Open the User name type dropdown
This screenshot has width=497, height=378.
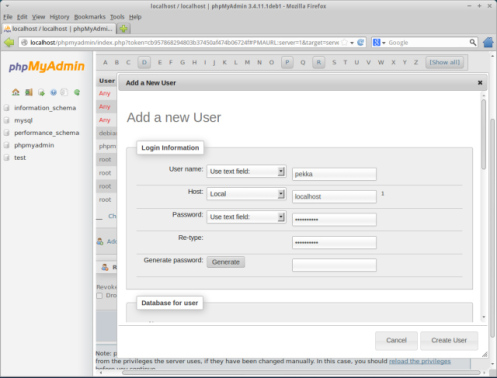[246, 171]
